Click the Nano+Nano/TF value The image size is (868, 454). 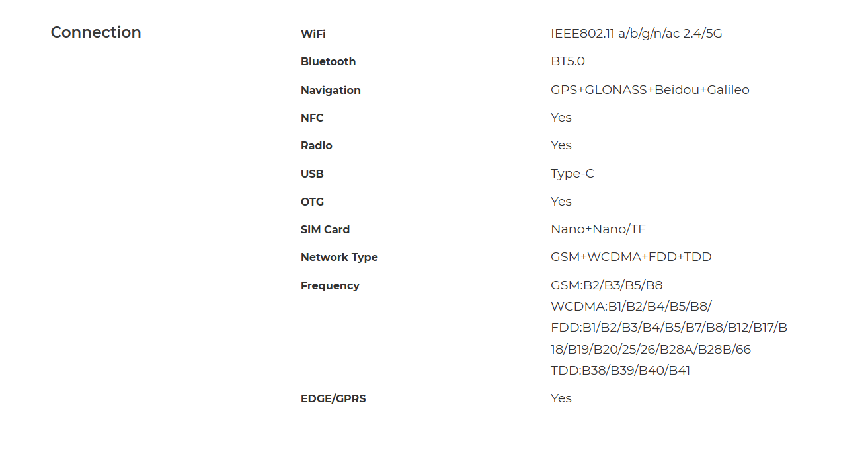(598, 229)
